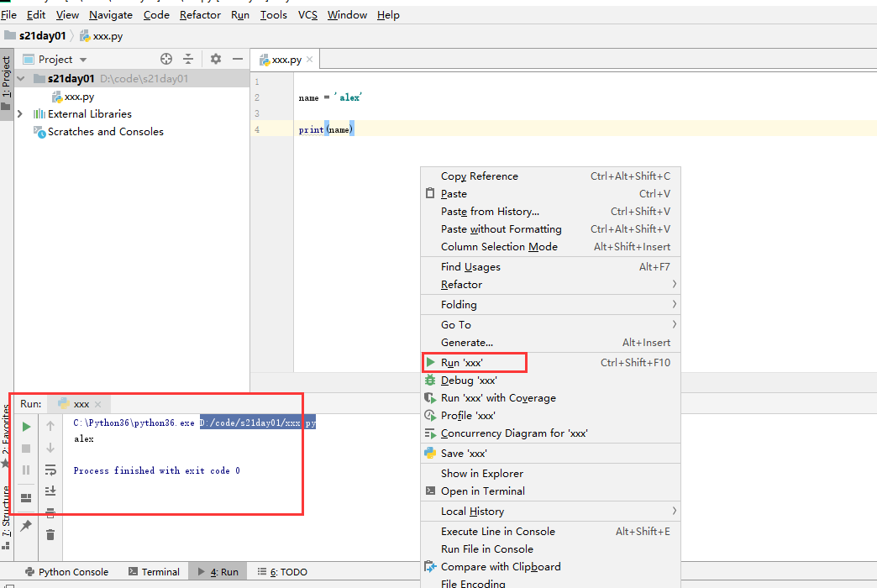The image size is (877, 588).
Task: Clear output with trash icon
Action: [x=50, y=535]
